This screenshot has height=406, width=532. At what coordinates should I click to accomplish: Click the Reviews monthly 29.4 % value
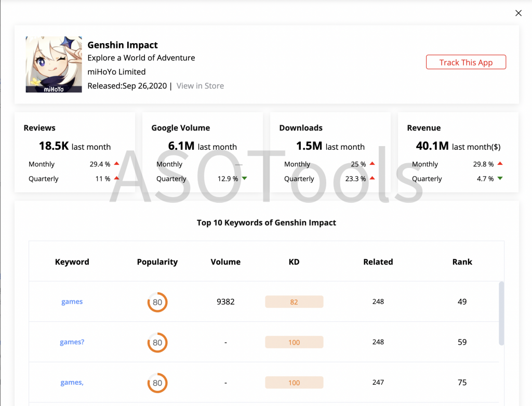click(100, 164)
